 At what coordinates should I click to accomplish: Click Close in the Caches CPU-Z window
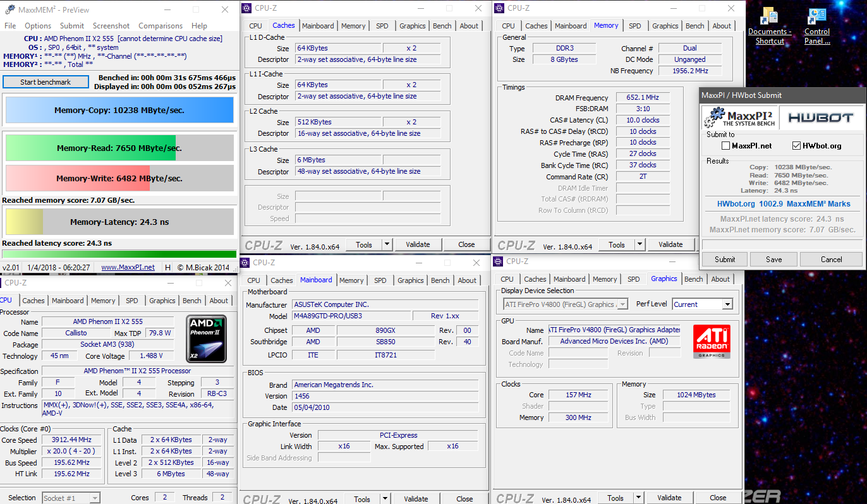point(466,244)
